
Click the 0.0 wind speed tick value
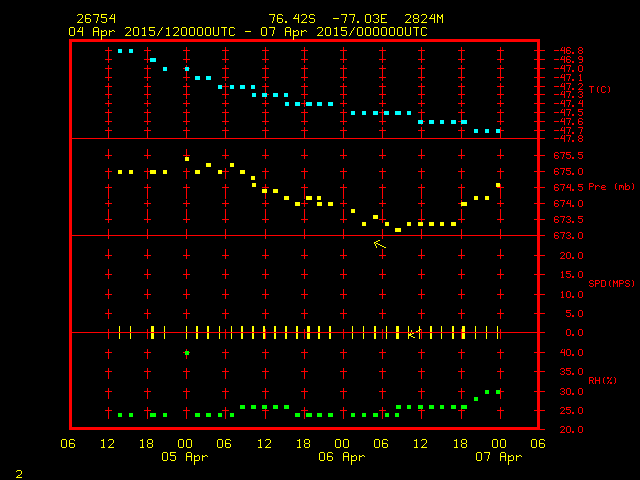click(x=575, y=333)
